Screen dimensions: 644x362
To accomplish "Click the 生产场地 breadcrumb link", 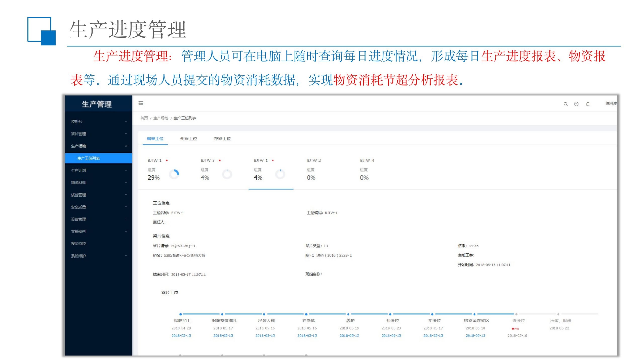I will 160,118.
